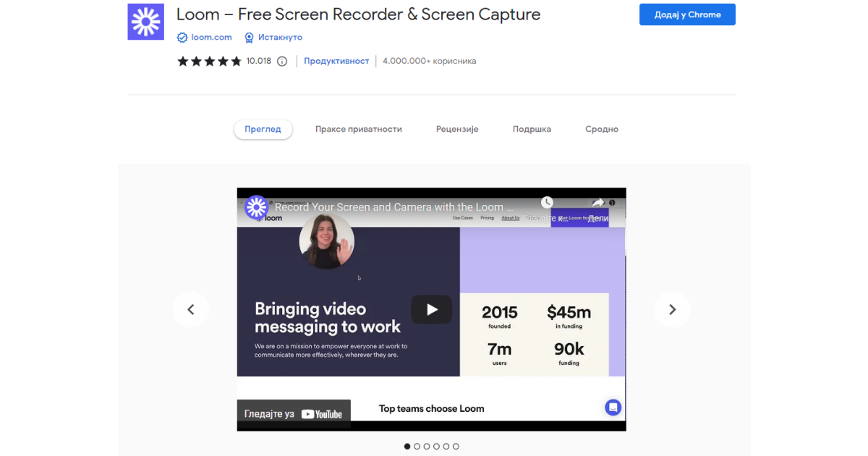Go to next slide with right arrow

(x=672, y=310)
